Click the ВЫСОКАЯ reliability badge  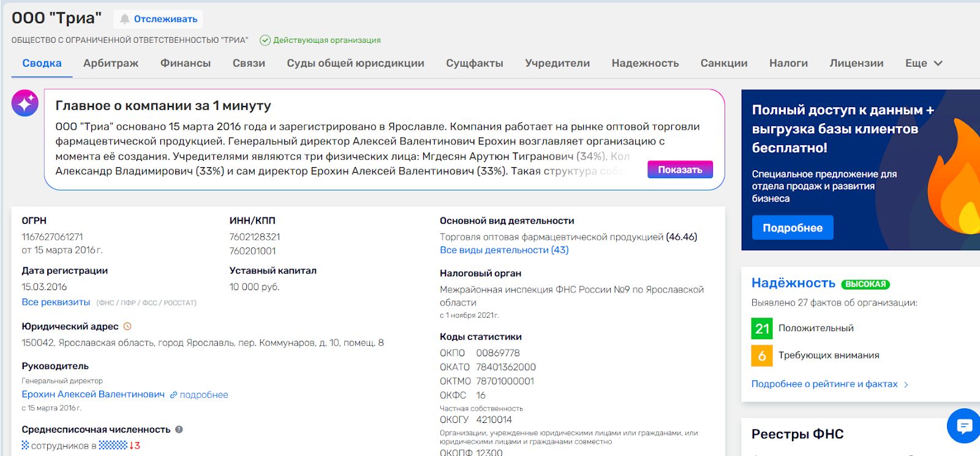click(x=865, y=284)
